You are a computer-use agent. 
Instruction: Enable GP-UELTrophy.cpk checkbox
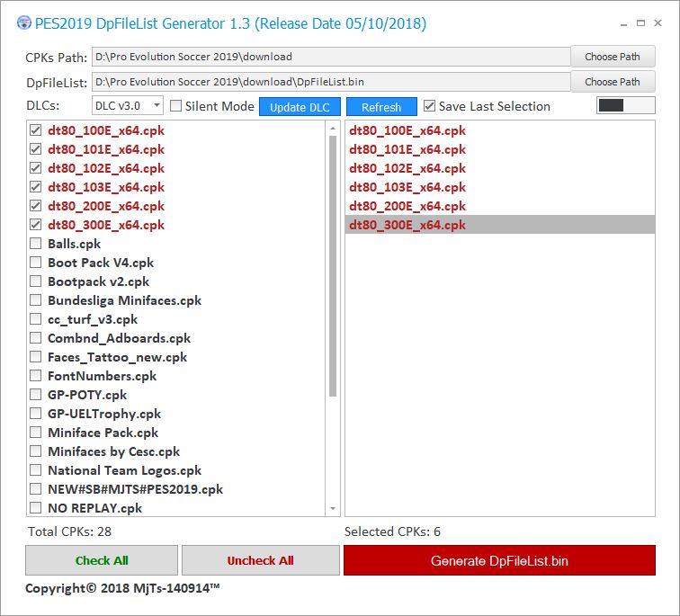click(x=36, y=413)
